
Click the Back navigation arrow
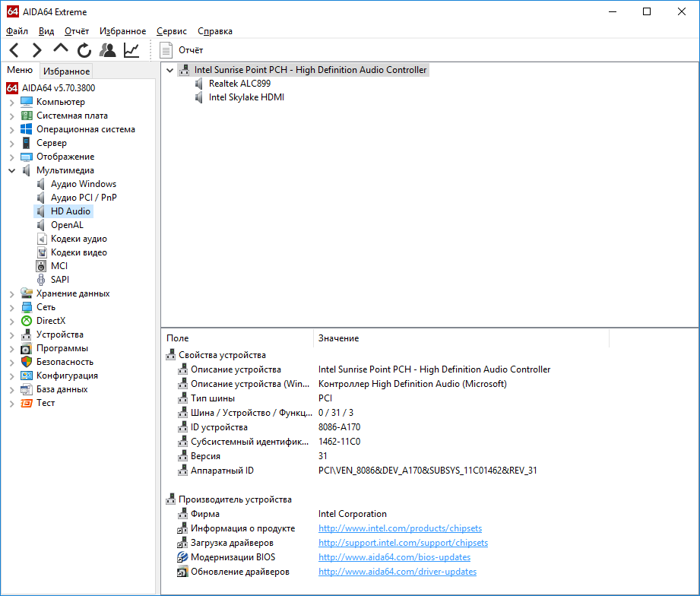pyautogui.click(x=14, y=50)
